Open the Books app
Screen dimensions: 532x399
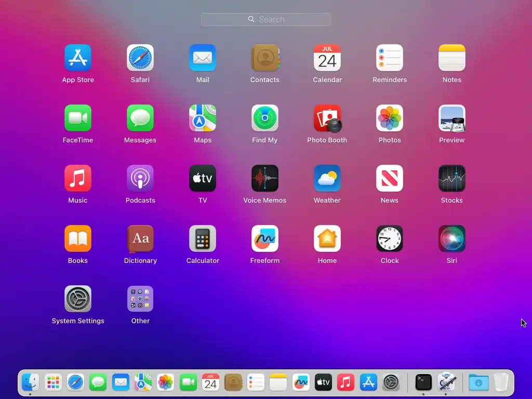pos(78,238)
